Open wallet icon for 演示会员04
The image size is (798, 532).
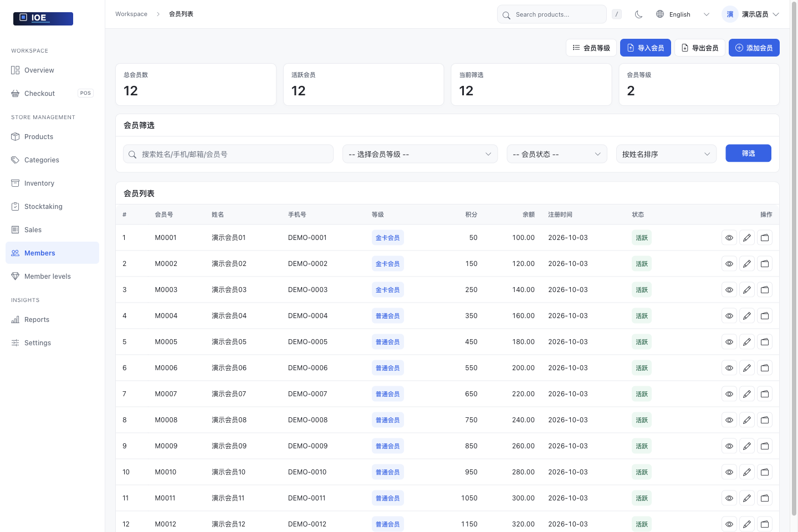(765, 316)
